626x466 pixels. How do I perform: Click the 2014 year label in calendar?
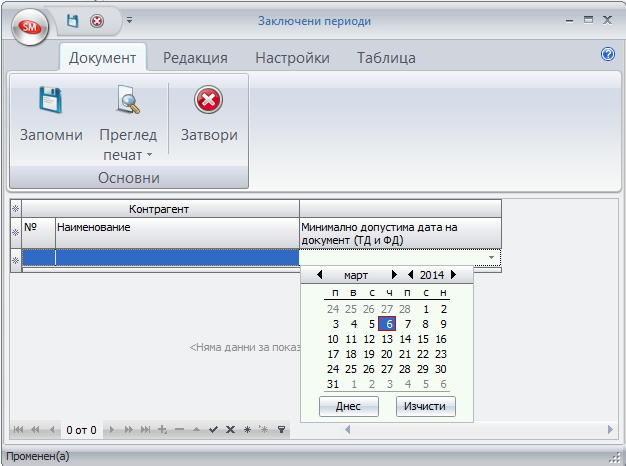click(432, 275)
